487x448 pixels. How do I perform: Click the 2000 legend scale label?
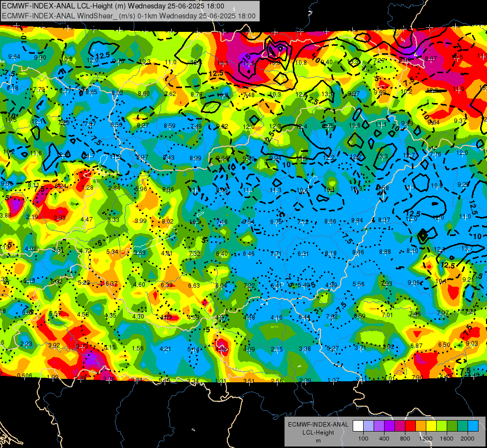pyautogui.click(x=468, y=439)
